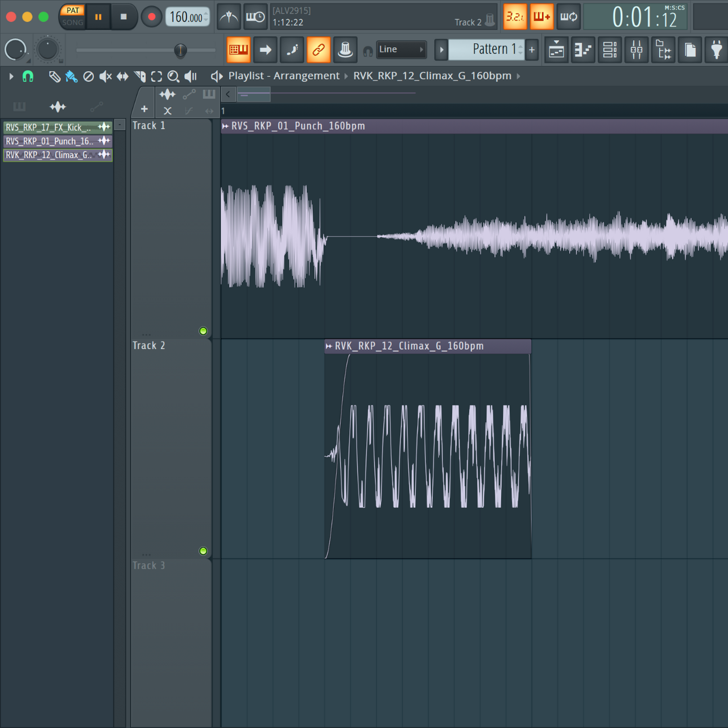
Task: Click the playlist scroll-left arrow button
Action: point(228,94)
